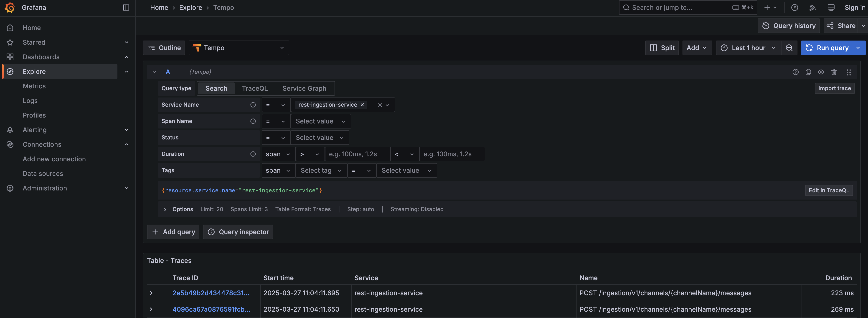Clear all Service Name values
This screenshot has height=318, width=868.
pos(380,105)
